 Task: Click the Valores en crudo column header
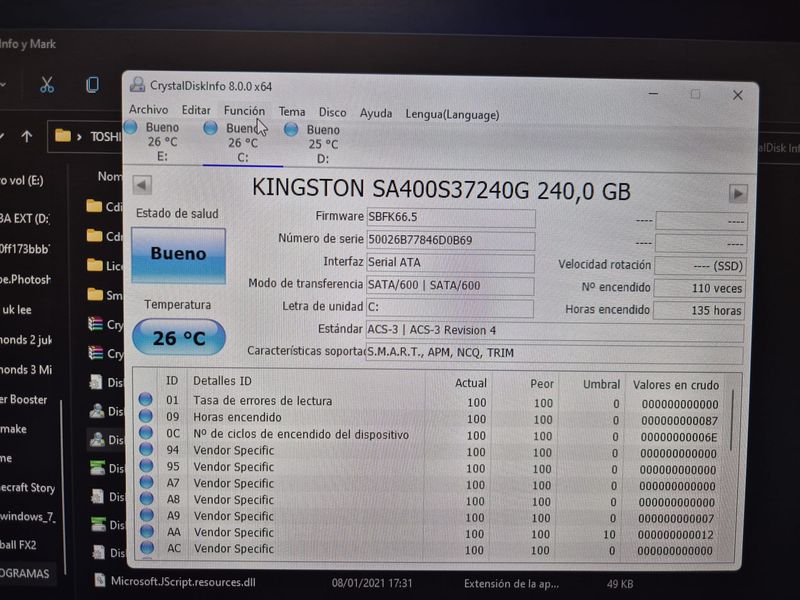[x=676, y=385]
